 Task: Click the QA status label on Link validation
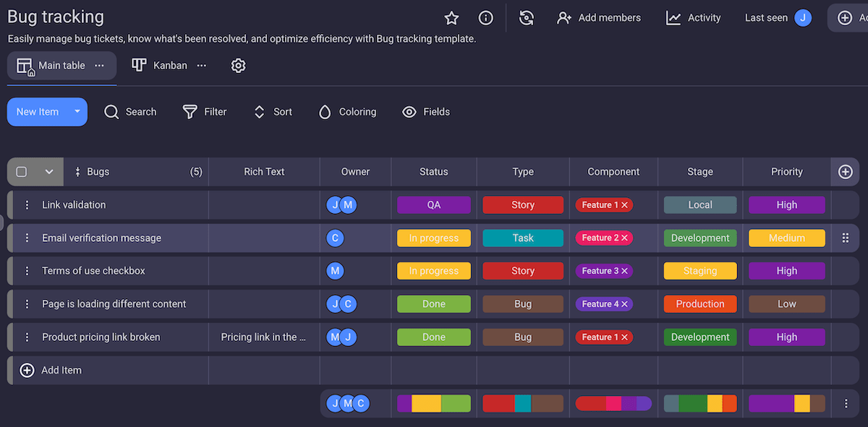pos(433,205)
